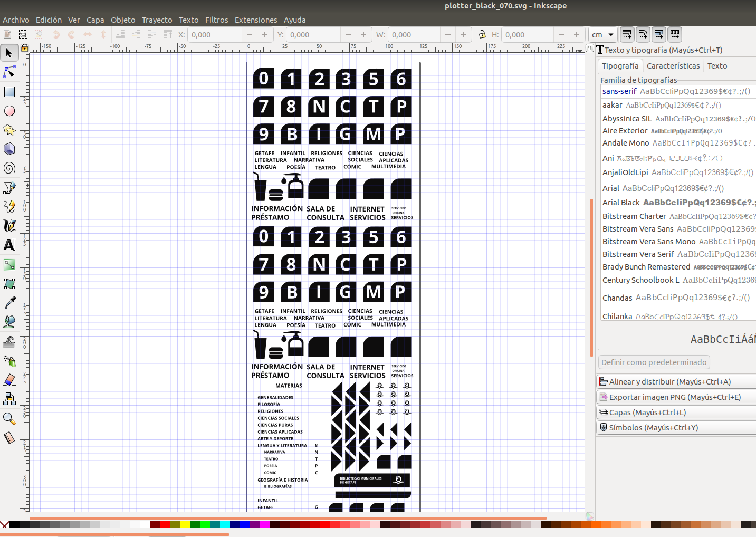756x537 pixels.
Task: Activate the Spray tool
Action: [x=9, y=361]
